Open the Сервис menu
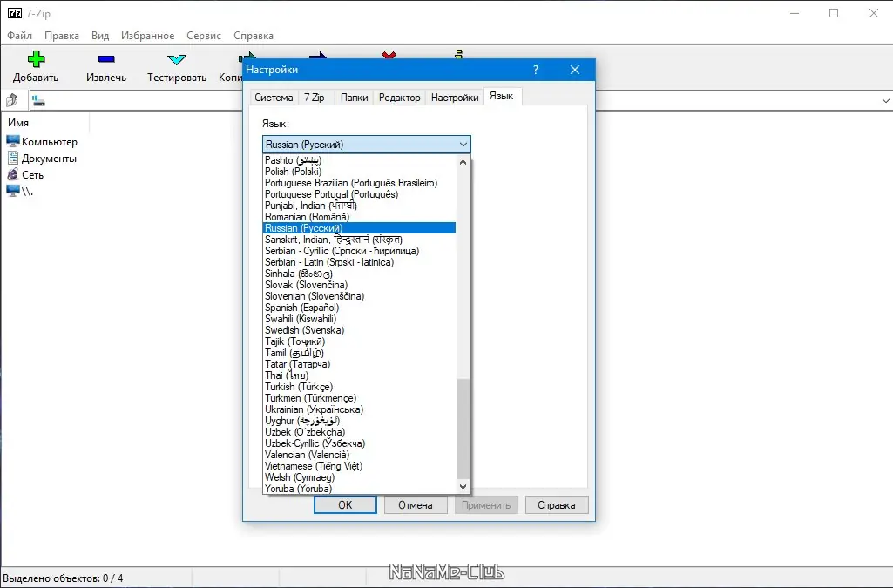The image size is (893, 588). tap(203, 36)
